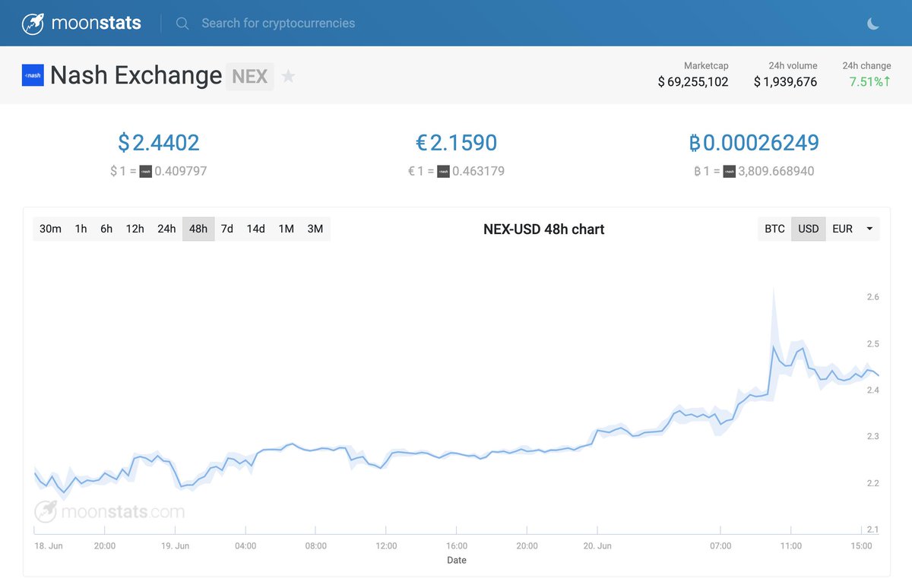The width and height of the screenshot is (912, 588).
Task: Click the moonstats rocket logo
Action: click(x=32, y=23)
